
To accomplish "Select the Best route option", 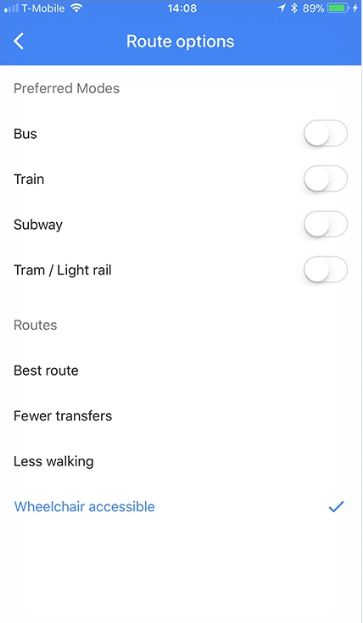I will coord(181,370).
